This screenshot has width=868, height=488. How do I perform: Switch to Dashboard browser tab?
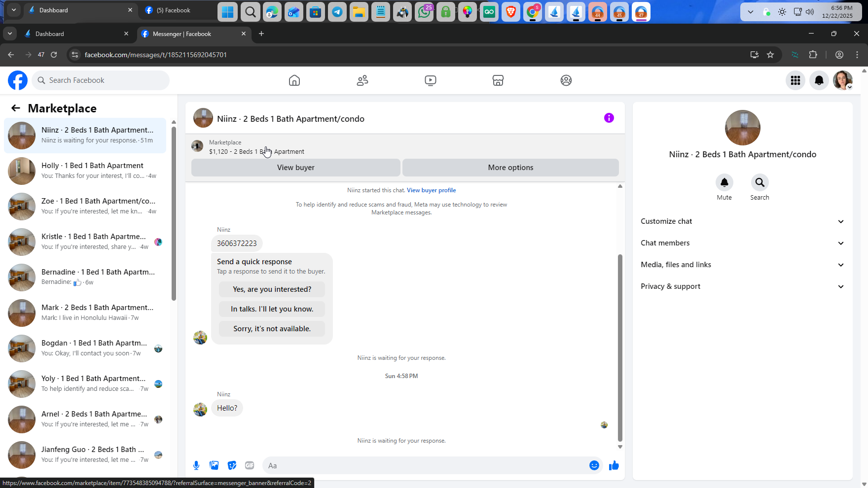(x=76, y=34)
